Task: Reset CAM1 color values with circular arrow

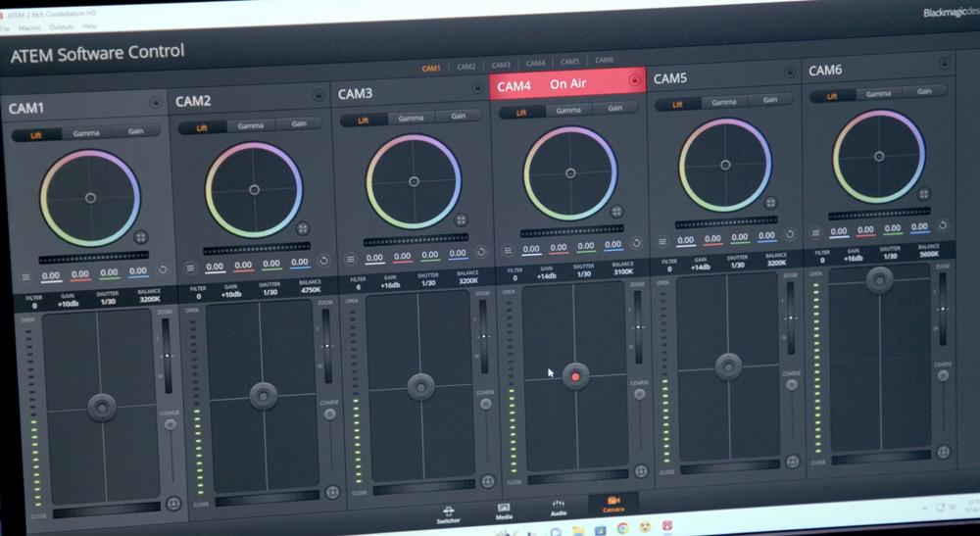Action: click(x=163, y=269)
